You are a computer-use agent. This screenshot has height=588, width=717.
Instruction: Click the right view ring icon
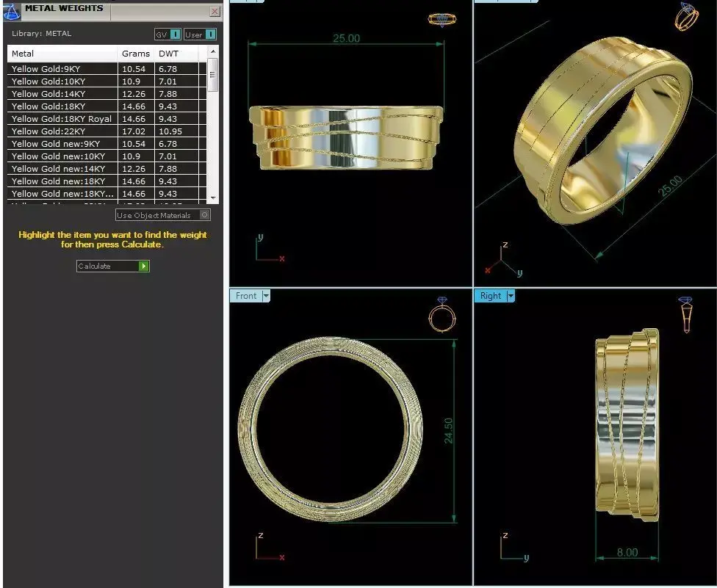(686, 314)
